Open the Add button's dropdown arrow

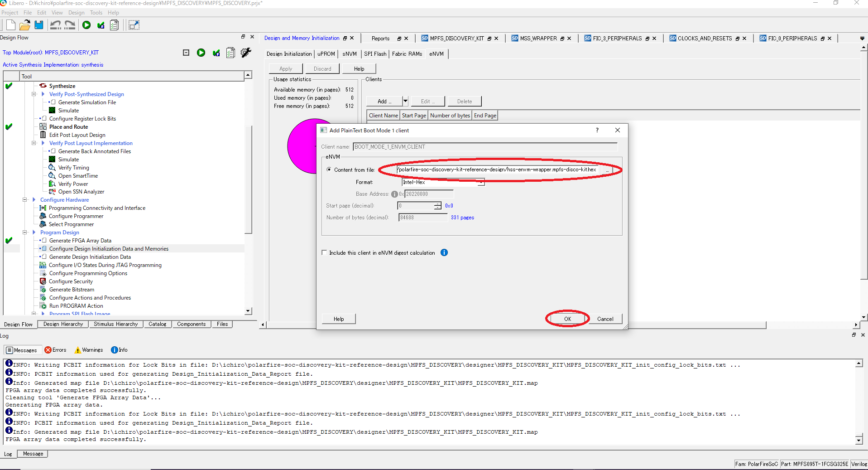[x=405, y=101]
